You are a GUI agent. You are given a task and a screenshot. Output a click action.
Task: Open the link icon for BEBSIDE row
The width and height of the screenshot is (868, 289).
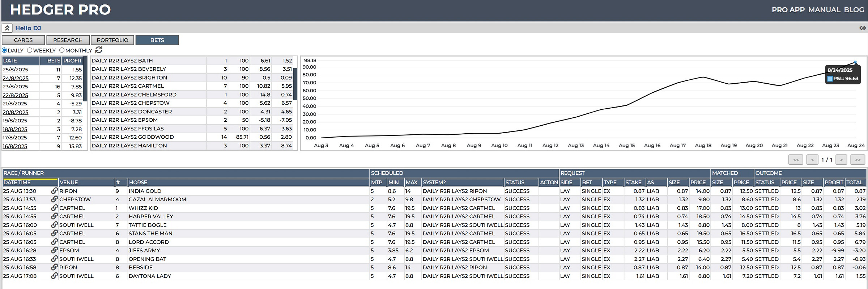(x=54, y=267)
